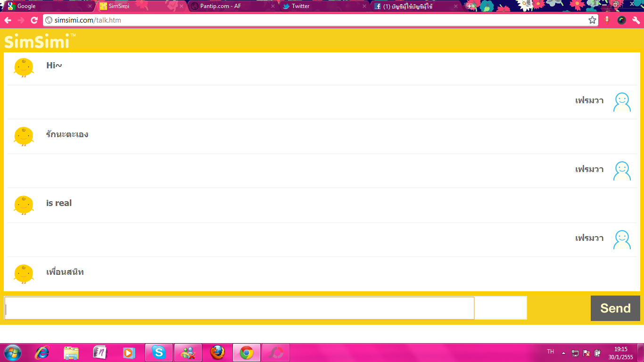Open Windows Live Messenger taskbar icon
This screenshot has width=644, height=362.
188,353
